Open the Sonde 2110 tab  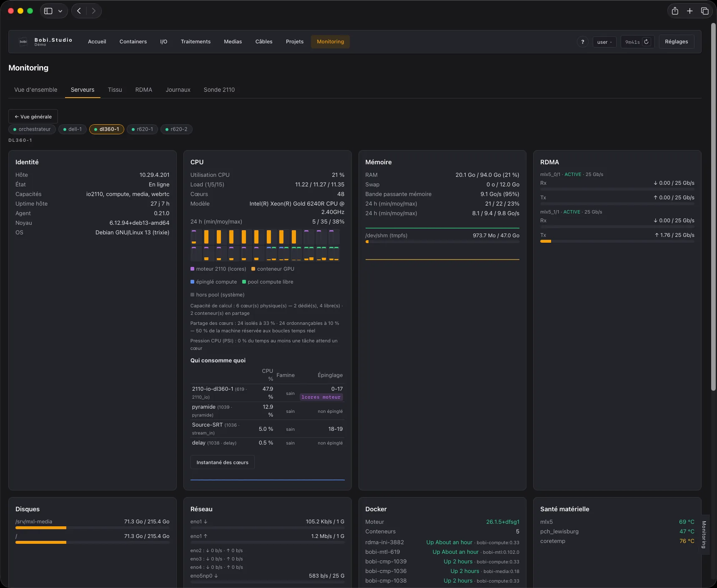coord(219,90)
